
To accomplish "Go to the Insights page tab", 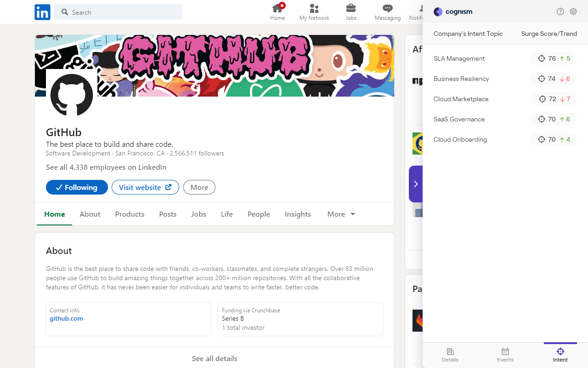I will coord(298,214).
